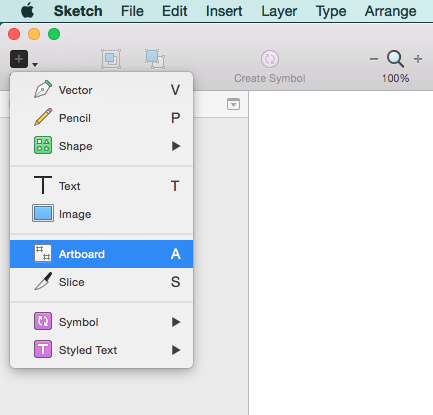433x415 pixels.
Task: Open the Edit menu
Action: point(174,11)
